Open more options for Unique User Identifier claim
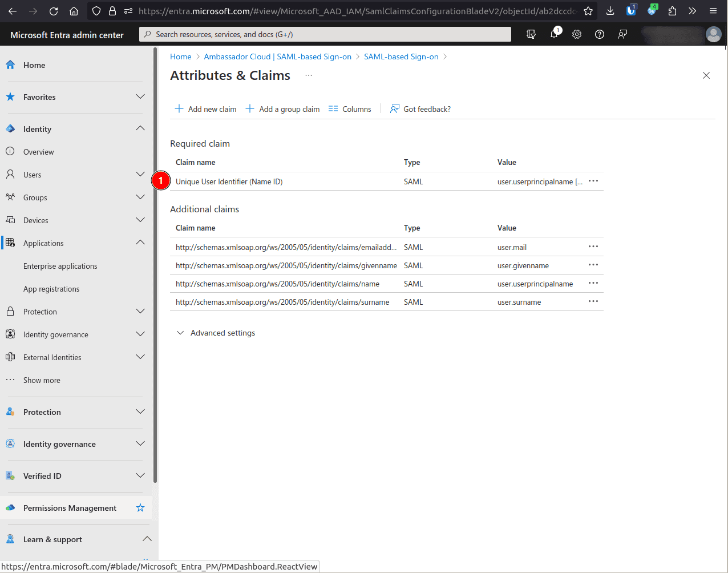The width and height of the screenshot is (728, 573). [x=593, y=181]
